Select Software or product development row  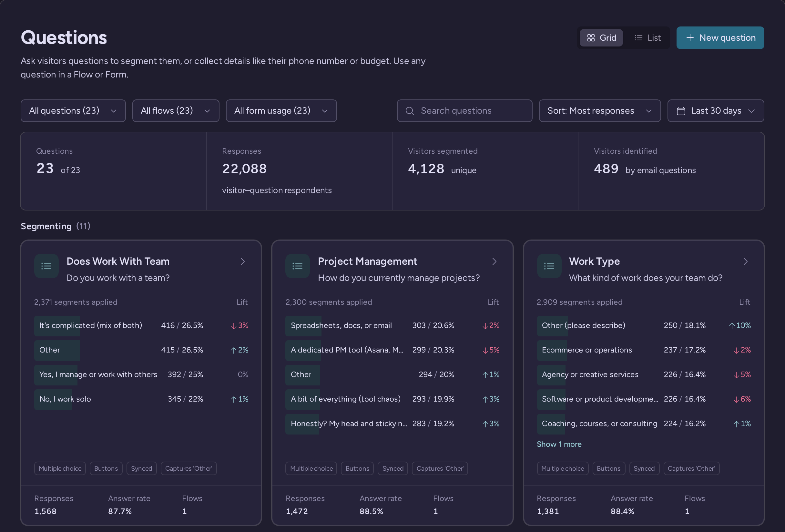(x=644, y=399)
